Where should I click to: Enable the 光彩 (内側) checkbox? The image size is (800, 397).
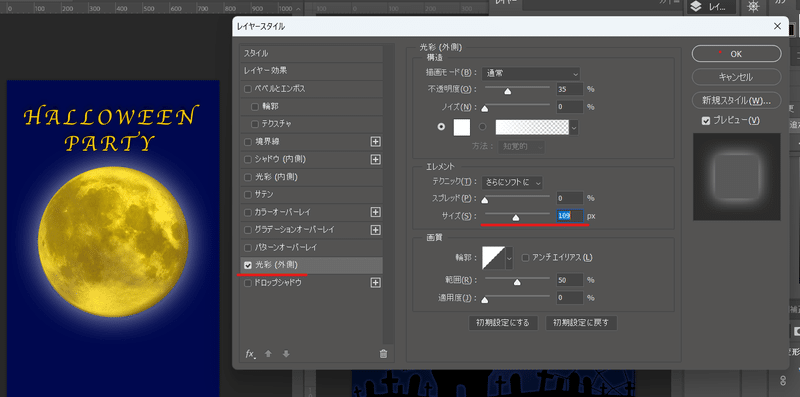[248, 177]
